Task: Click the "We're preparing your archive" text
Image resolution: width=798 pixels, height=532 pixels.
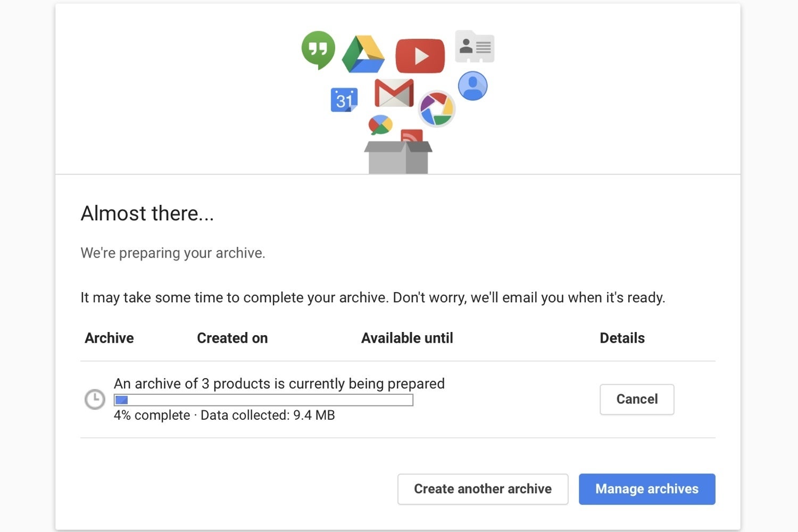Action: (x=173, y=253)
